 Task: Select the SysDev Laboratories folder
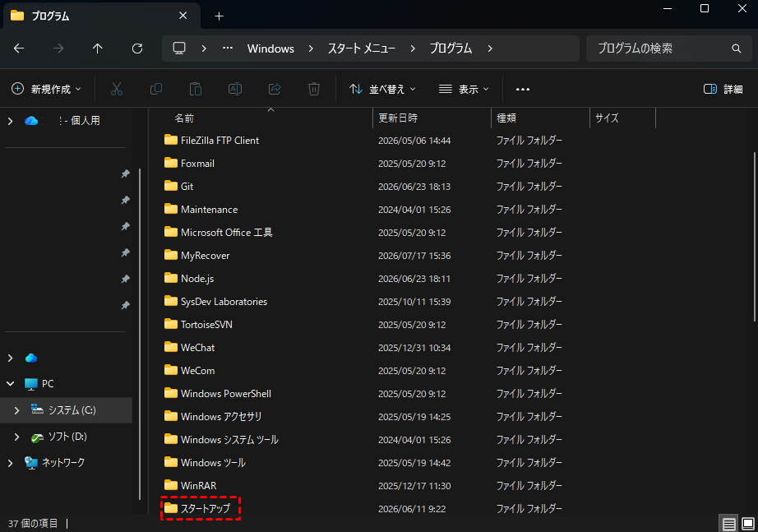pos(224,301)
